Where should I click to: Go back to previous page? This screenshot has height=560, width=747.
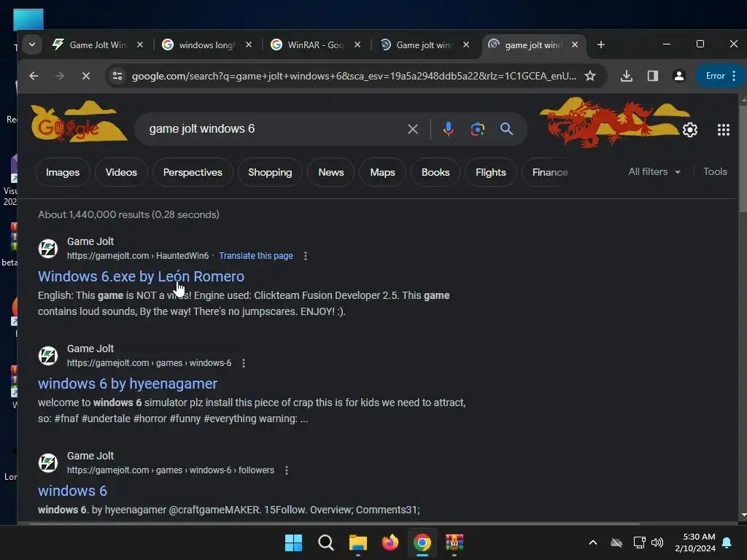click(34, 76)
